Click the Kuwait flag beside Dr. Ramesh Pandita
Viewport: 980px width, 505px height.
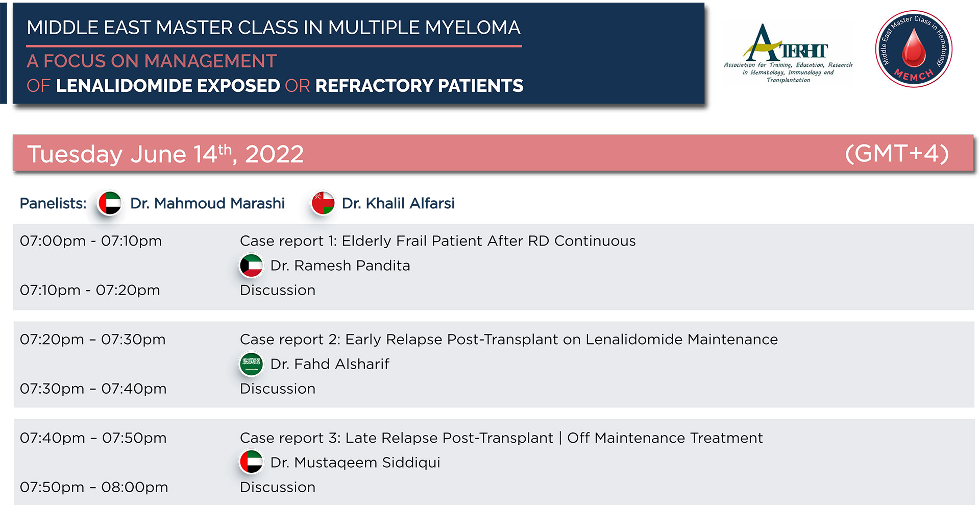252,266
